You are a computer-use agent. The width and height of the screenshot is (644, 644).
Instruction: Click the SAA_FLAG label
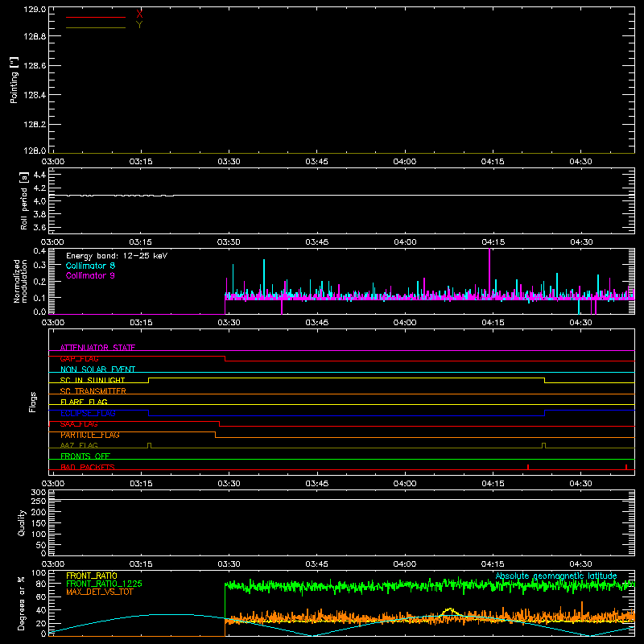79,424
